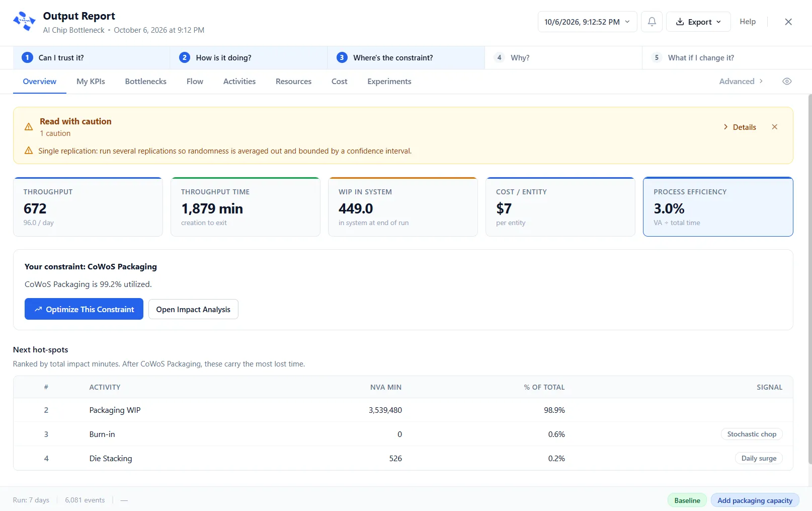812x511 pixels.
Task: Click the Stochastic chop signal tag
Action: [x=752, y=434]
